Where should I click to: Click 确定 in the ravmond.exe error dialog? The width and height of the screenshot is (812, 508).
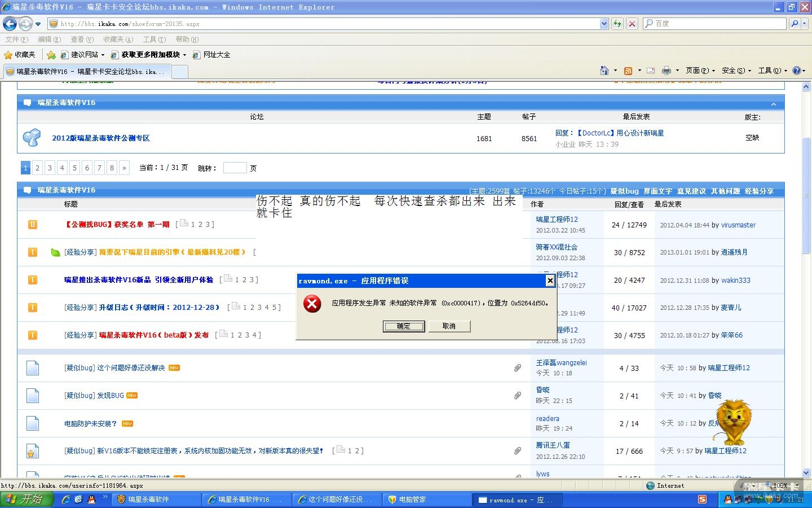pyautogui.click(x=404, y=326)
